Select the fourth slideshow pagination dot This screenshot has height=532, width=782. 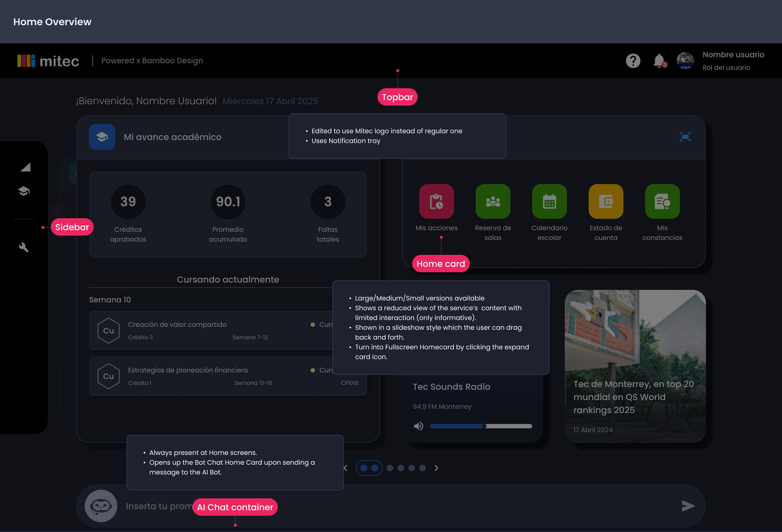click(x=401, y=468)
